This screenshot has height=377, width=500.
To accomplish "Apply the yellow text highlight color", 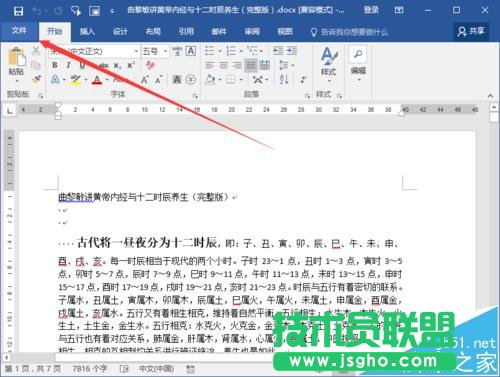I will [76, 80].
